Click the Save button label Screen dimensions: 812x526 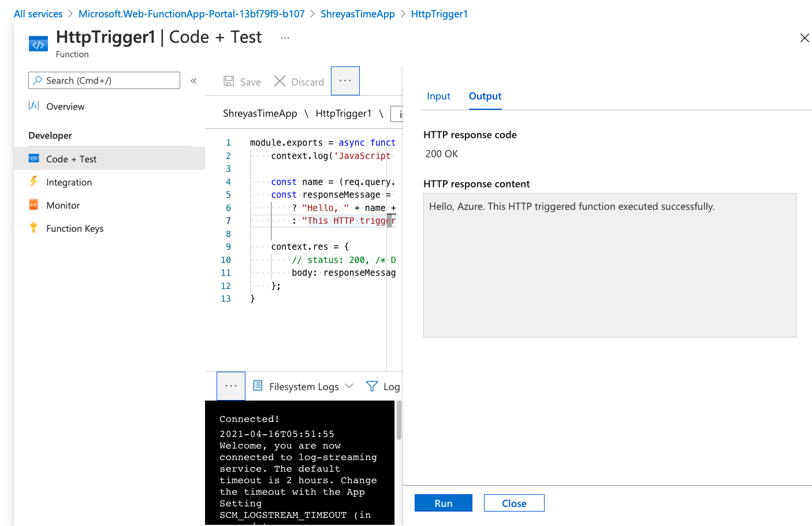pyautogui.click(x=251, y=82)
